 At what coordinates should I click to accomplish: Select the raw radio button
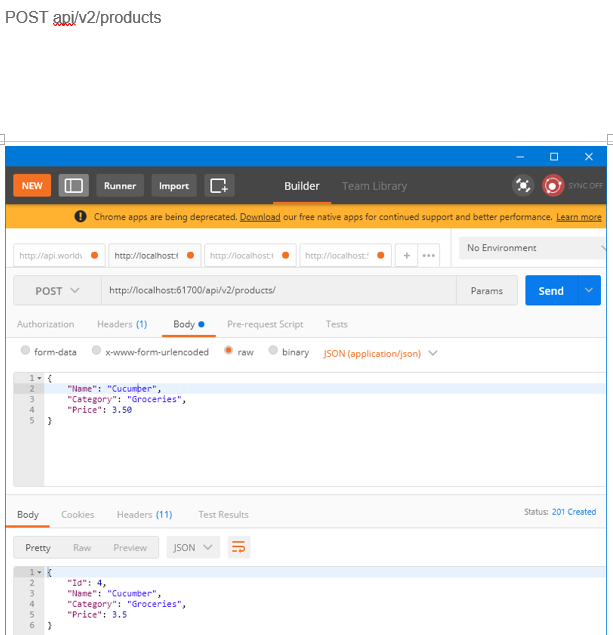pos(228,350)
